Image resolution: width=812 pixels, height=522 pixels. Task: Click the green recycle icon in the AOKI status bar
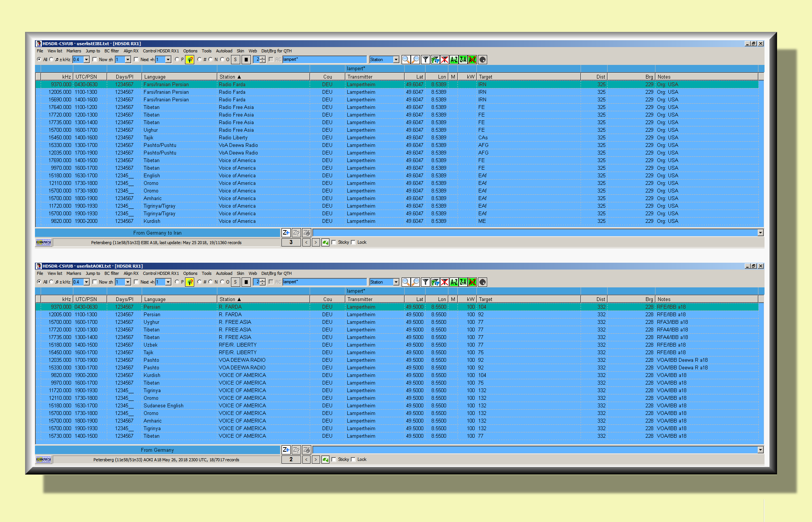[325, 460]
